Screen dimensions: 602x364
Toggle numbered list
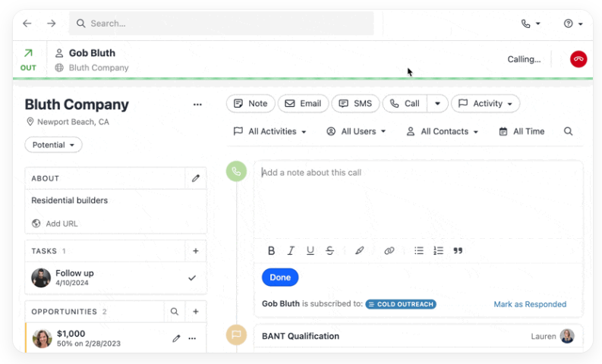click(439, 251)
